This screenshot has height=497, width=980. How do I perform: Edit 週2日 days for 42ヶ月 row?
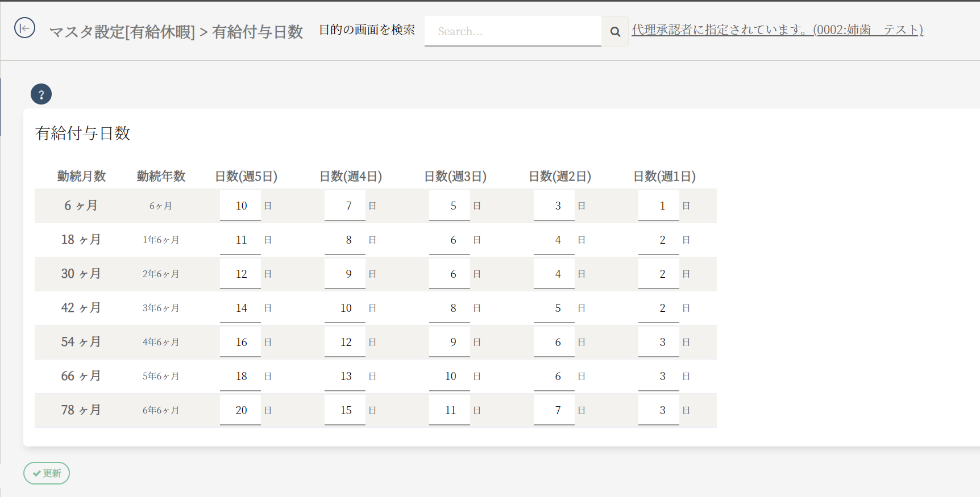click(554, 308)
